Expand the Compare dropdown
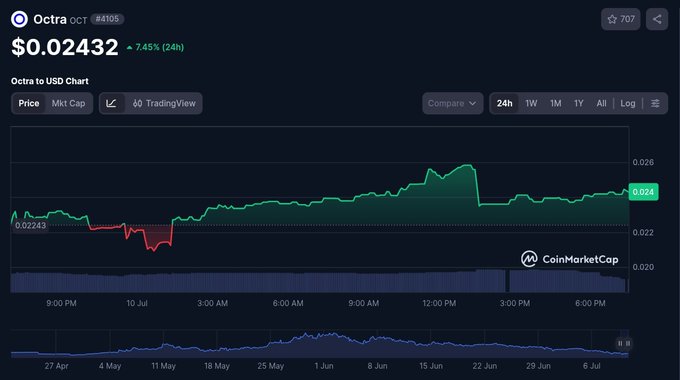680x380 pixels. [x=452, y=103]
